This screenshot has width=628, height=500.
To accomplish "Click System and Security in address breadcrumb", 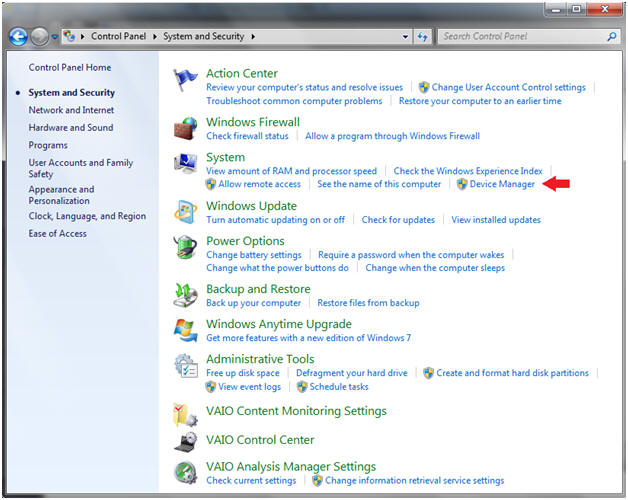I will coord(203,36).
